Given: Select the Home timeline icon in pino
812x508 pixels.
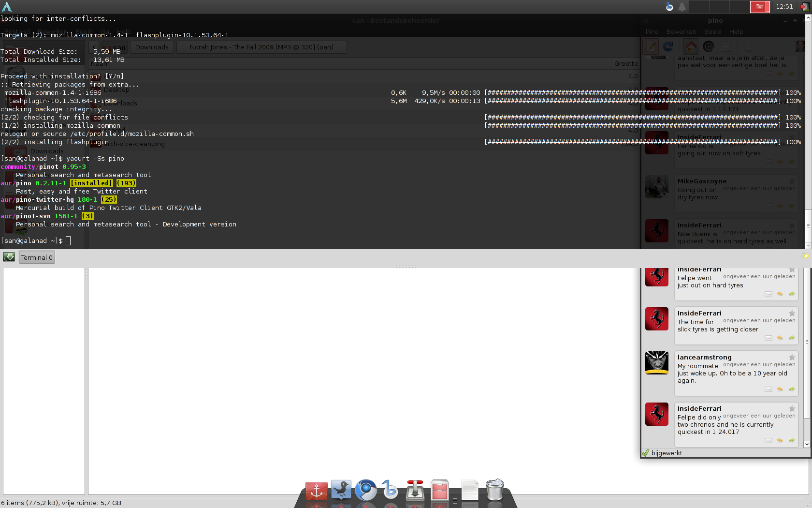Looking at the screenshot, I should (691, 46).
